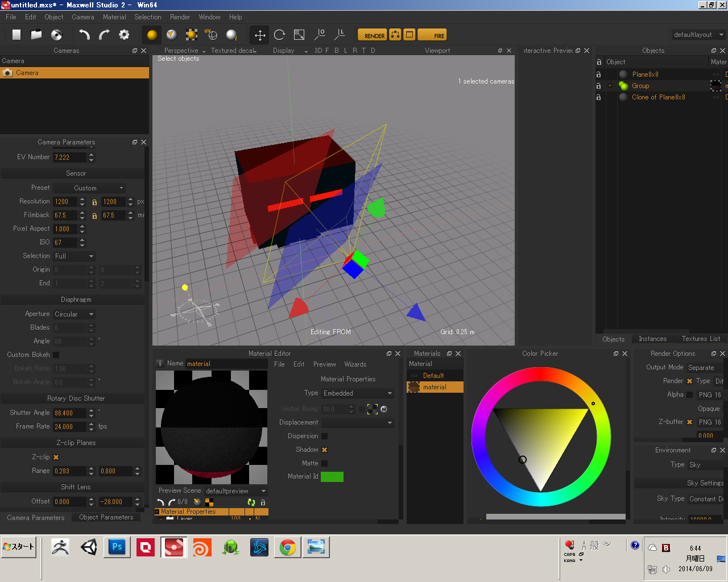Open the Render menu
This screenshot has height=582, width=728.
tap(180, 17)
